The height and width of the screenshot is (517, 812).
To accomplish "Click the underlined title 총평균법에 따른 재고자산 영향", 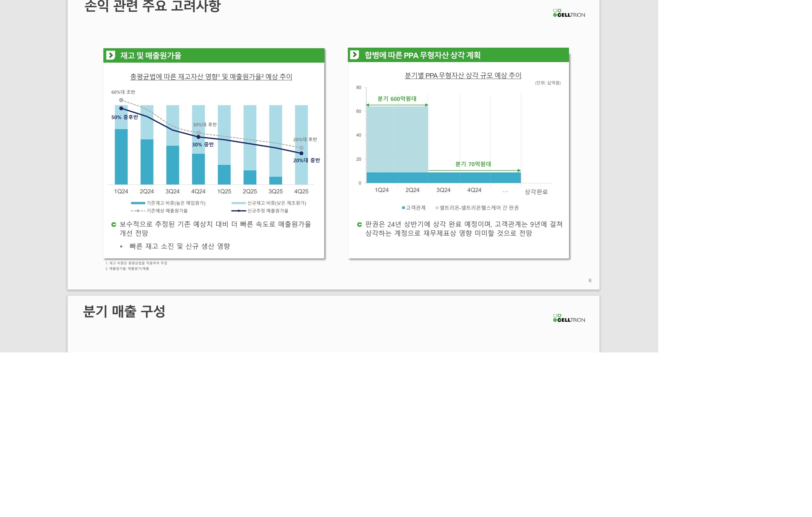I will click(211, 77).
